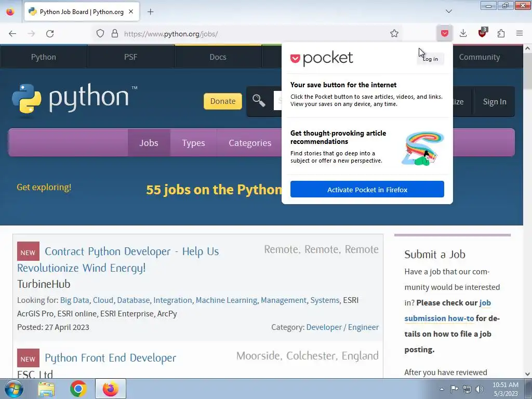This screenshot has height=399, width=532.
Task: Open the Python top navigation item
Action: 44,57
